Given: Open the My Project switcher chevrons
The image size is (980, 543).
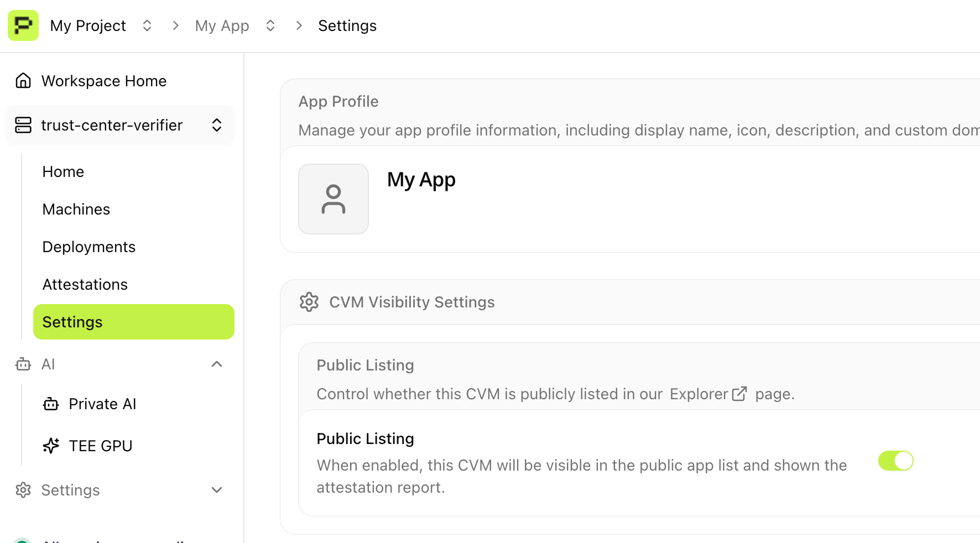Looking at the screenshot, I should (147, 25).
